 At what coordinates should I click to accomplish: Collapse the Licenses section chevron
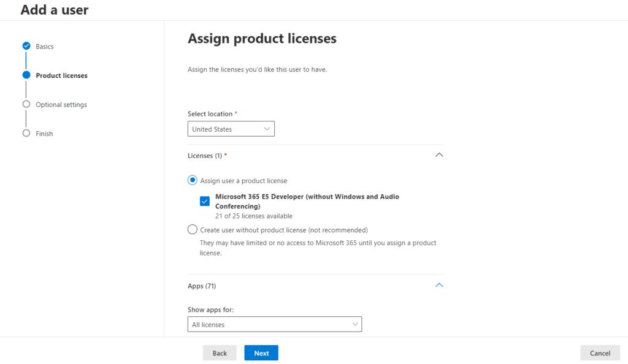(x=438, y=155)
